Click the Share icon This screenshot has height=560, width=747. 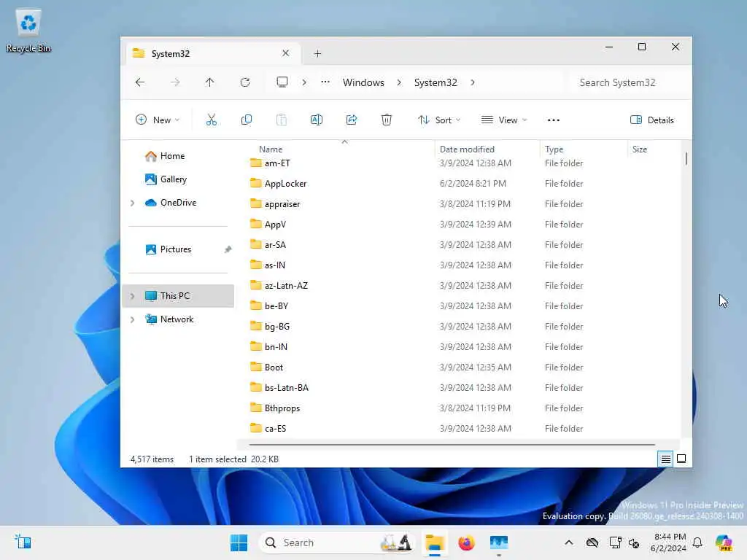click(352, 120)
